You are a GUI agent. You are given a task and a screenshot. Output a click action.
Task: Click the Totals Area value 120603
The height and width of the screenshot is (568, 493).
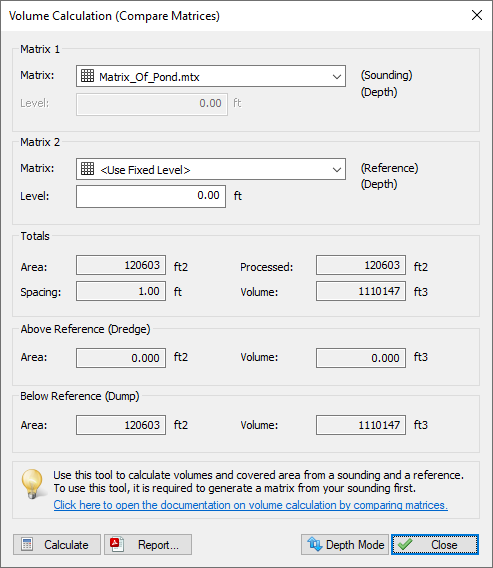(x=121, y=265)
